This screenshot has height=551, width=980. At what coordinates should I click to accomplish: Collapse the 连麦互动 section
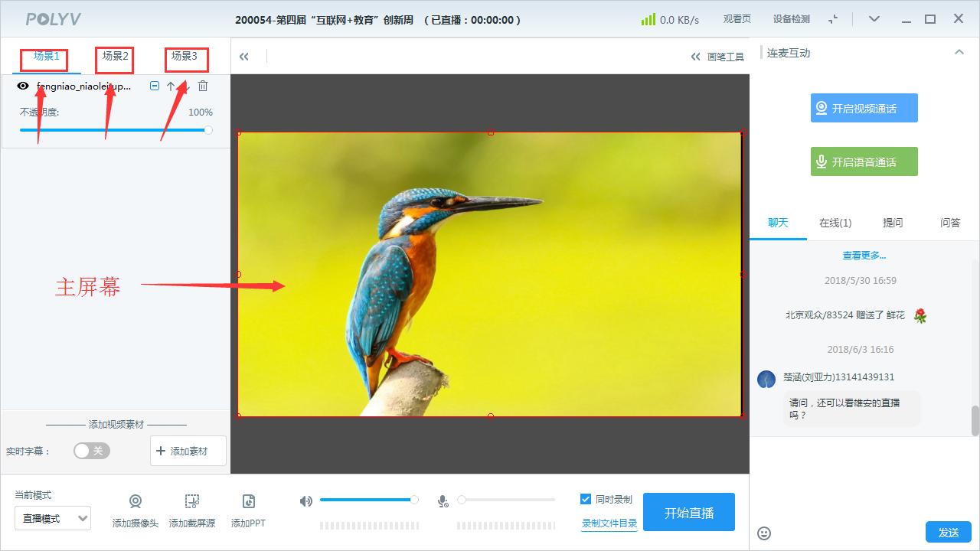pos(959,52)
